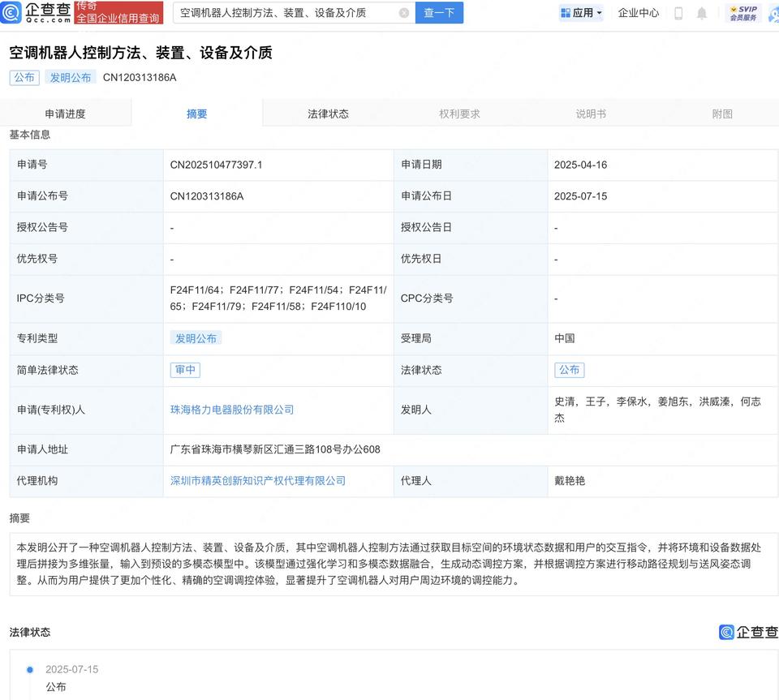
Task: Click the 应用 grid icon
Action: (x=566, y=13)
